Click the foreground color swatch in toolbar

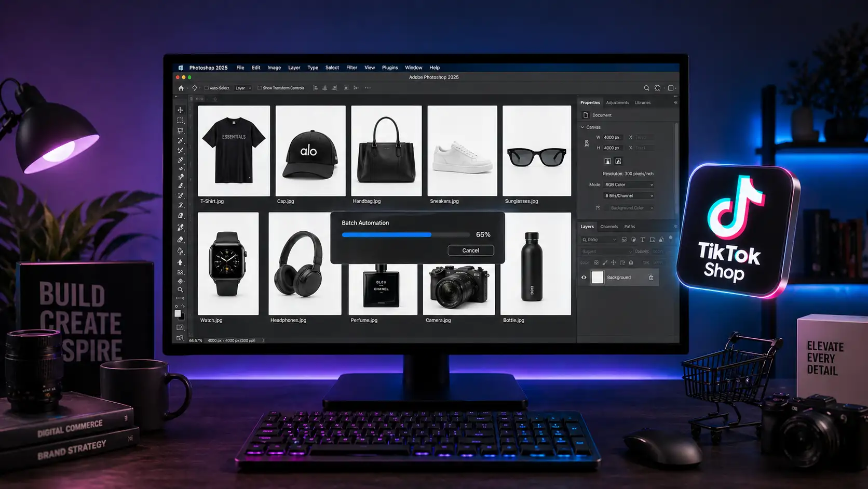(x=178, y=313)
